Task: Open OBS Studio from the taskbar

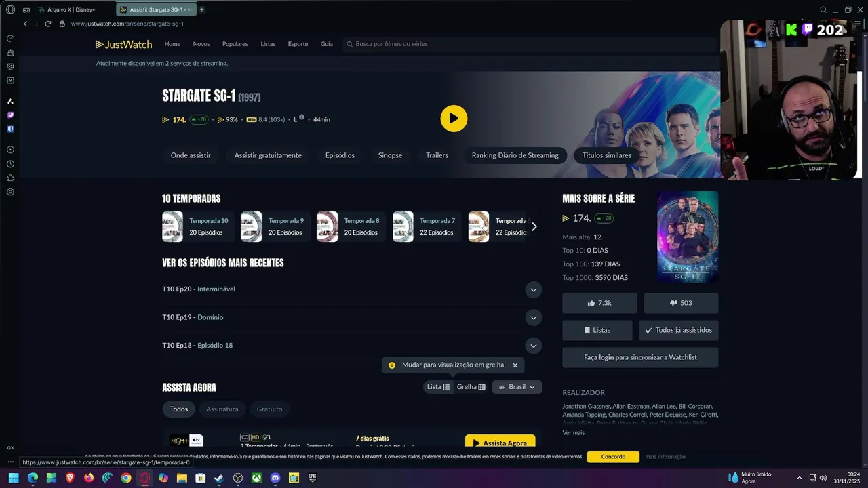Action: click(x=238, y=478)
